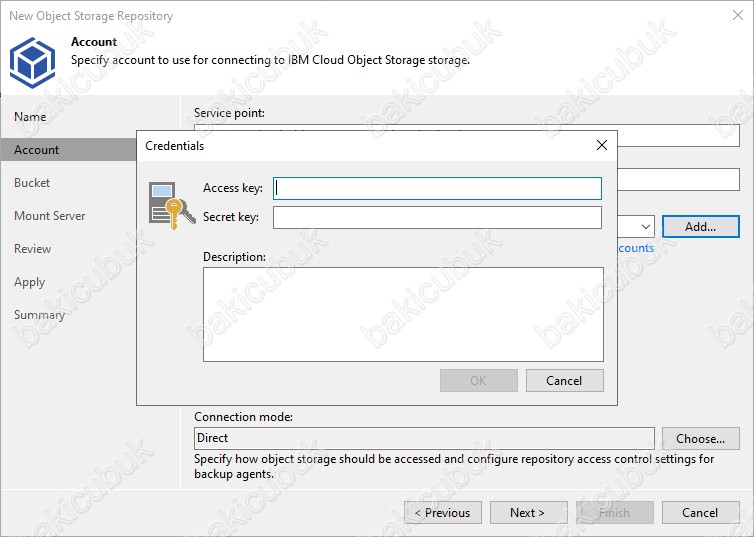The image size is (754, 537).
Task: Select the Review wizard step
Action: pos(33,249)
